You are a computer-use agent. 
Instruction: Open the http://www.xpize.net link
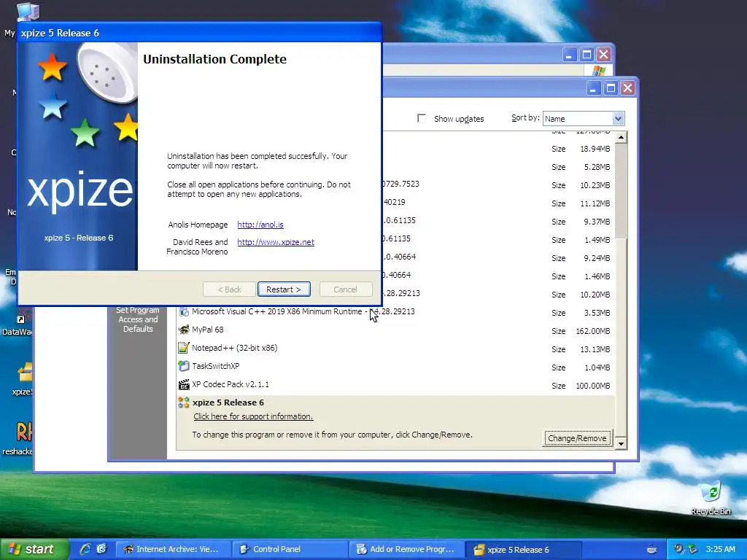coord(276,242)
